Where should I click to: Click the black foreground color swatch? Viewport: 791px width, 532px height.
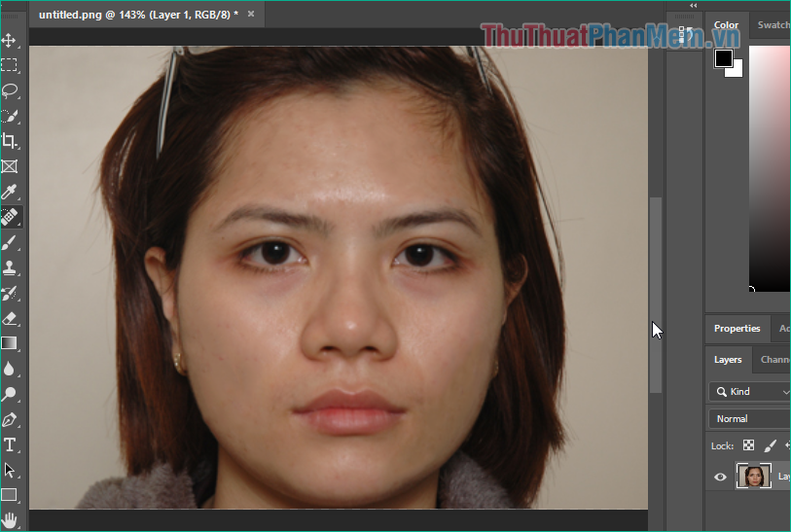pyautogui.click(x=724, y=58)
